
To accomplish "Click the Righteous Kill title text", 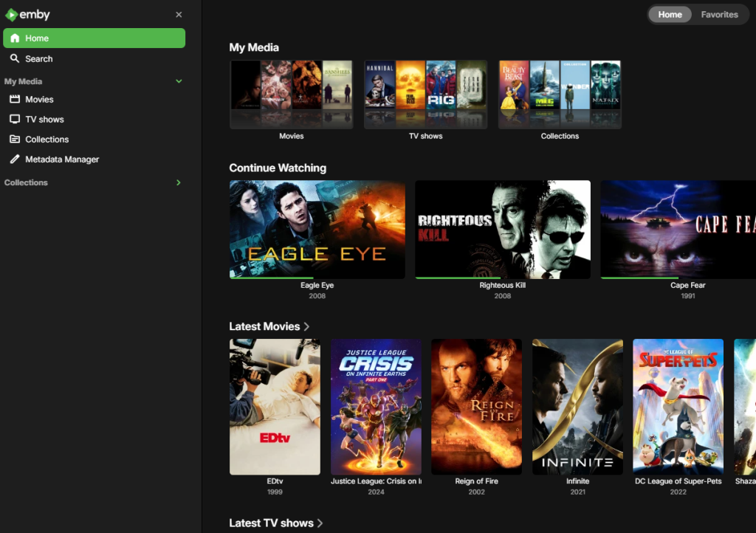I will (x=502, y=285).
